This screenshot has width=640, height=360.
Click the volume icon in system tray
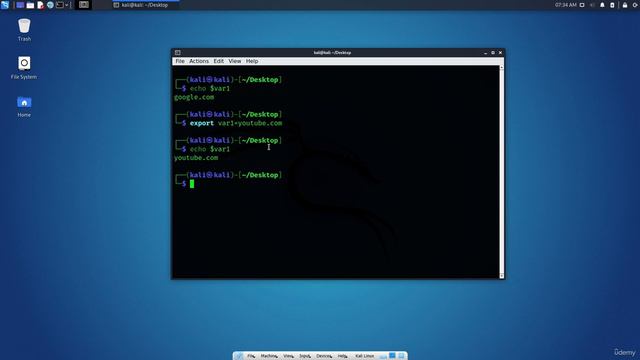(592, 5)
